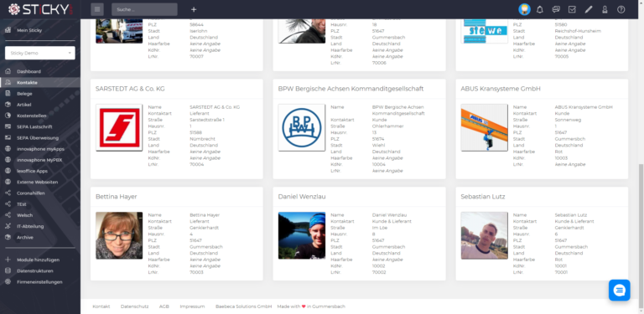Click the Suche search field
Screen dimensions: 644x314
144,9
